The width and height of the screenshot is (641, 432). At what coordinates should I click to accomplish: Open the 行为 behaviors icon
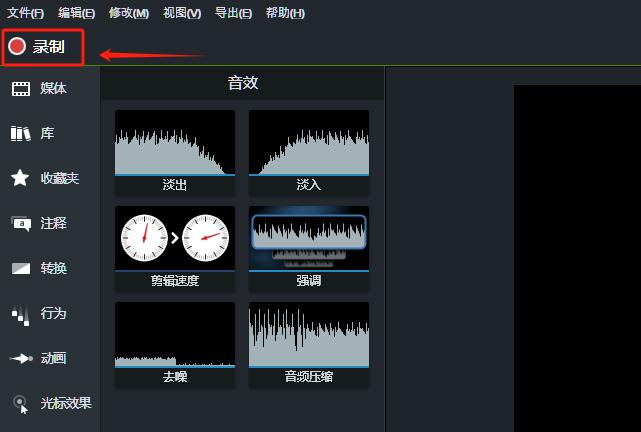pyautogui.click(x=21, y=314)
